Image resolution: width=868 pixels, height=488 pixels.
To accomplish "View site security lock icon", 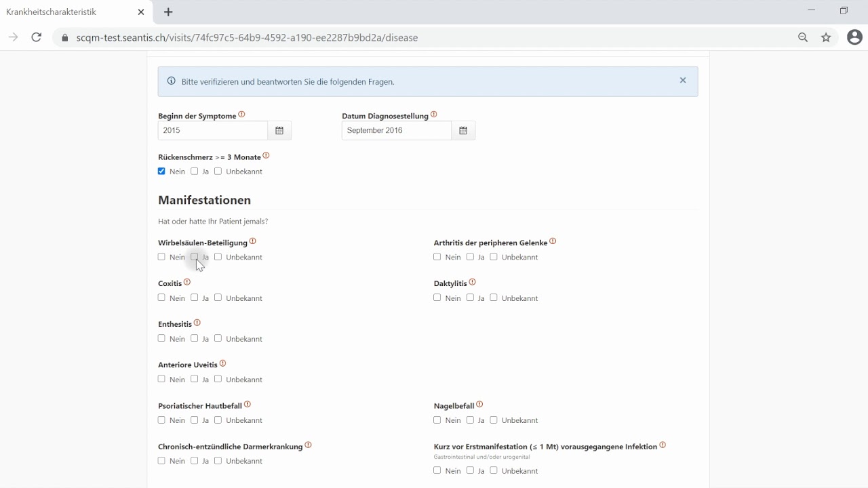I will [65, 38].
